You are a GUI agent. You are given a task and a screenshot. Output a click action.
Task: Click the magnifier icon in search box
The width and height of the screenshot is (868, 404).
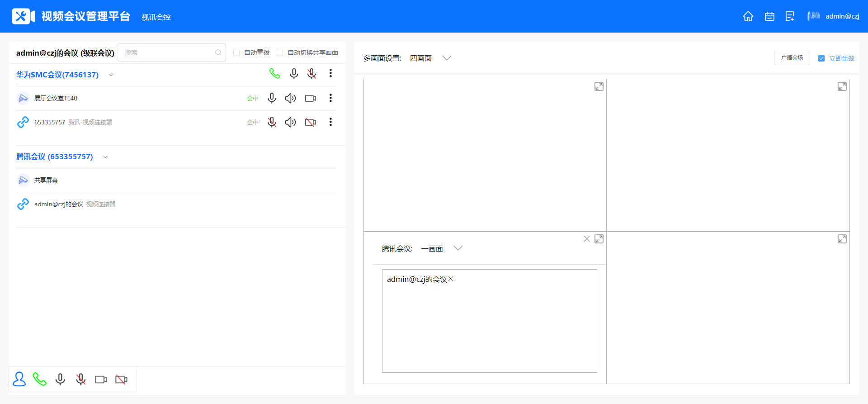(x=218, y=52)
